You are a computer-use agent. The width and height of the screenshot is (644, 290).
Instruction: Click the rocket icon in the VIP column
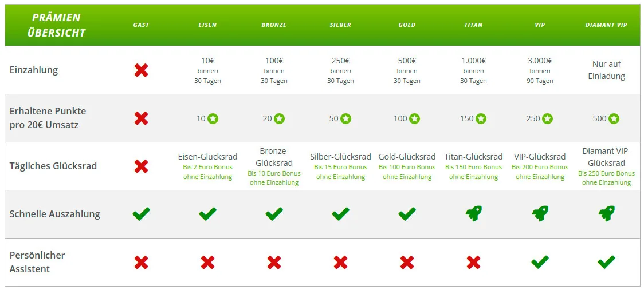[540, 214]
